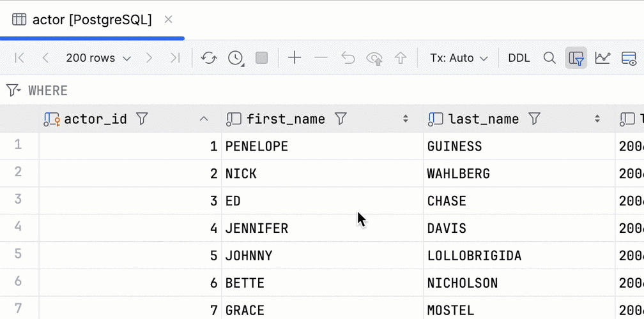Select the NICHOLSON cell
Image resolution: width=644 pixels, height=319 pixels.
click(x=519, y=283)
